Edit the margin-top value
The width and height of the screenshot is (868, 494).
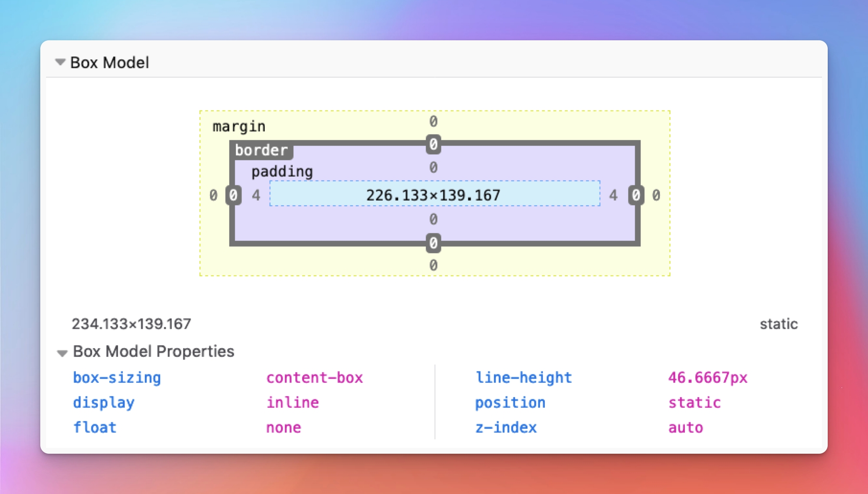point(433,121)
